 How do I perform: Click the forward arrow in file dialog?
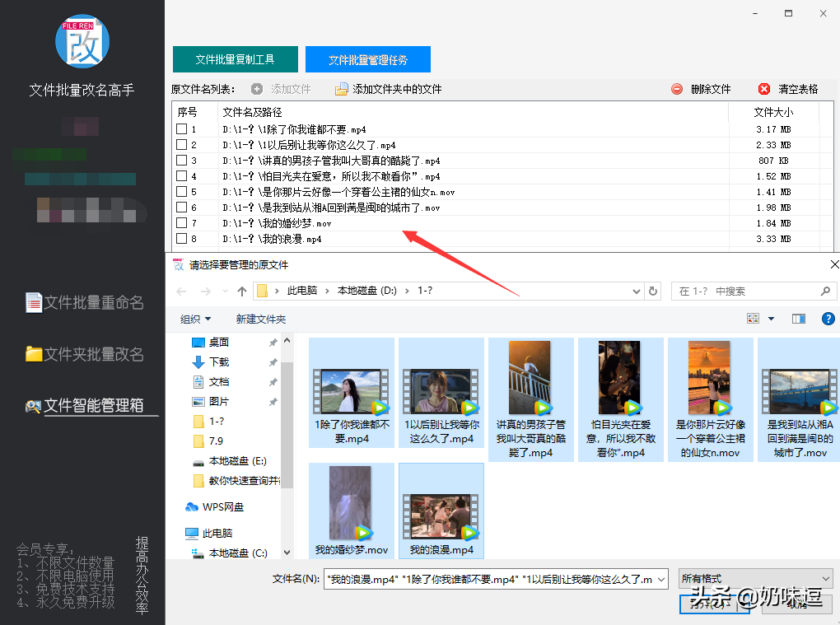tap(206, 292)
